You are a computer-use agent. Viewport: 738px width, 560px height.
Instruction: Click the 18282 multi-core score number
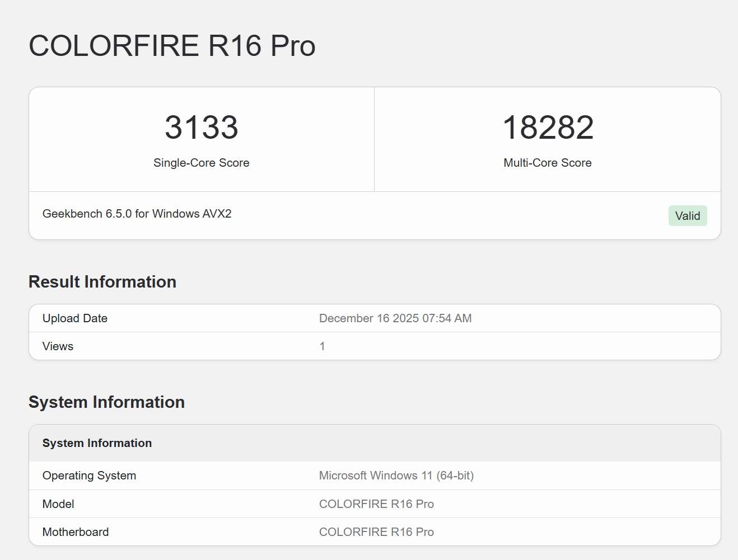click(x=548, y=128)
